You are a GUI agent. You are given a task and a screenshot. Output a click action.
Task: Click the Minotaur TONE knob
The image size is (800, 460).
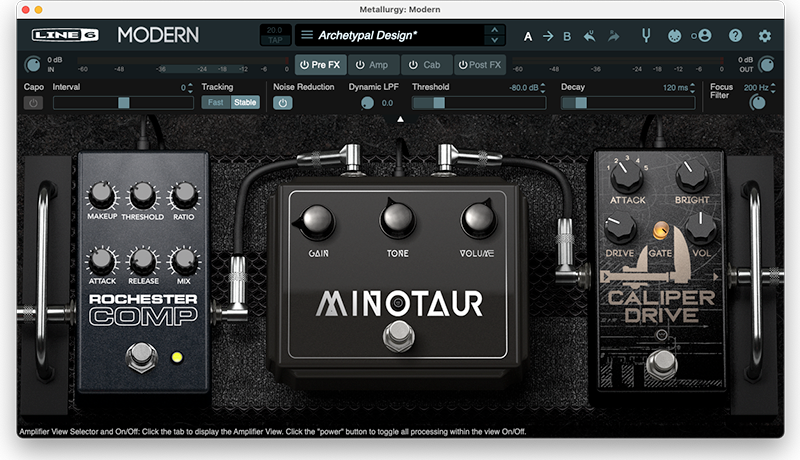click(397, 218)
